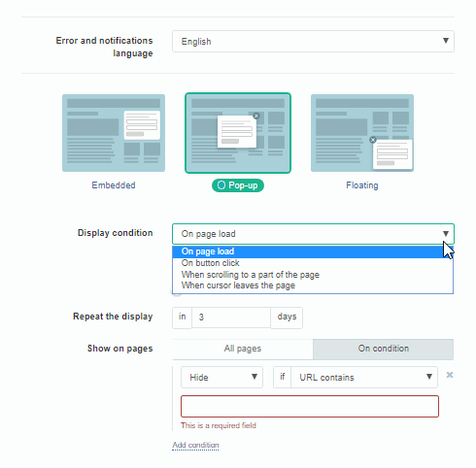
Task: Focus the Repeat the display days field
Action: pos(231,318)
